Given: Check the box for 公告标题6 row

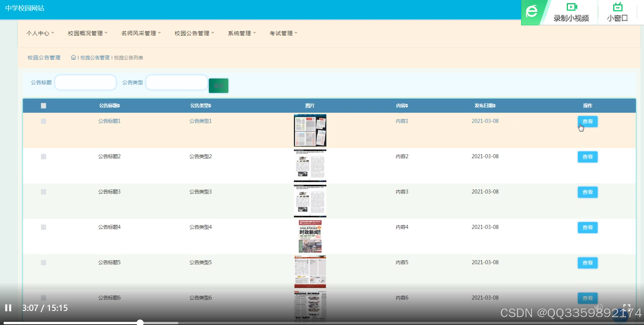Looking at the screenshot, I should (43, 298).
